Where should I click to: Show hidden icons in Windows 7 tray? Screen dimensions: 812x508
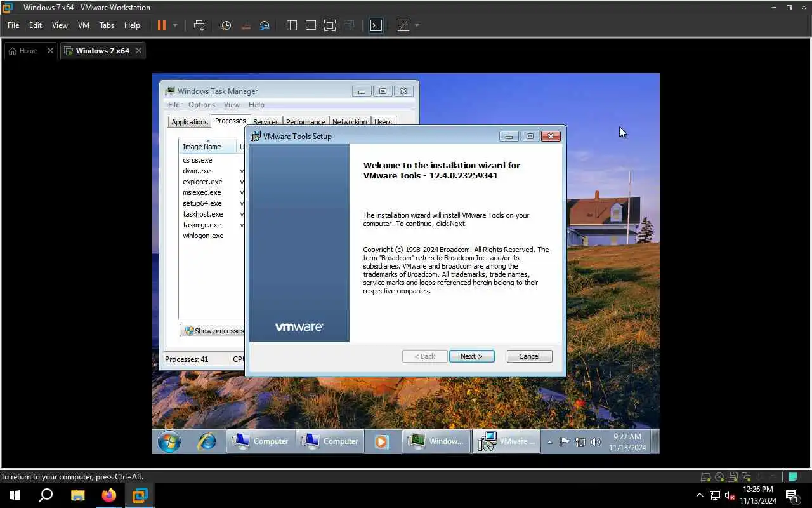pos(549,442)
